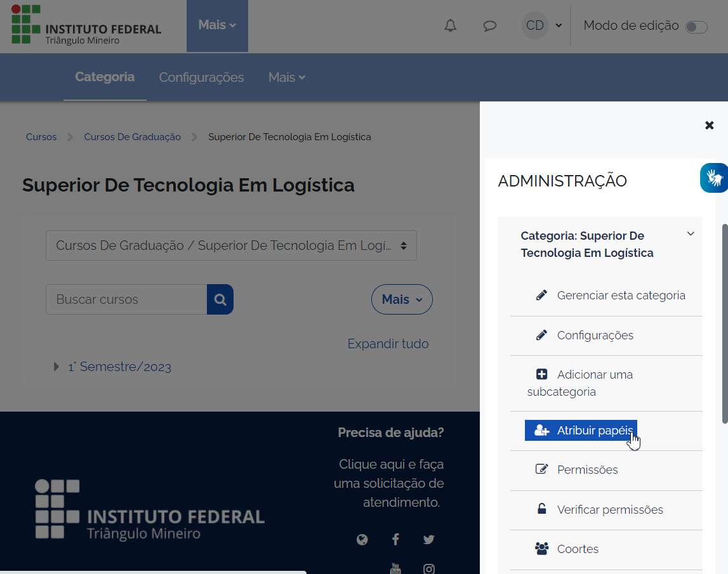Click the Expandir tudo link
The image size is (728, 574).
tap(388, 344)
